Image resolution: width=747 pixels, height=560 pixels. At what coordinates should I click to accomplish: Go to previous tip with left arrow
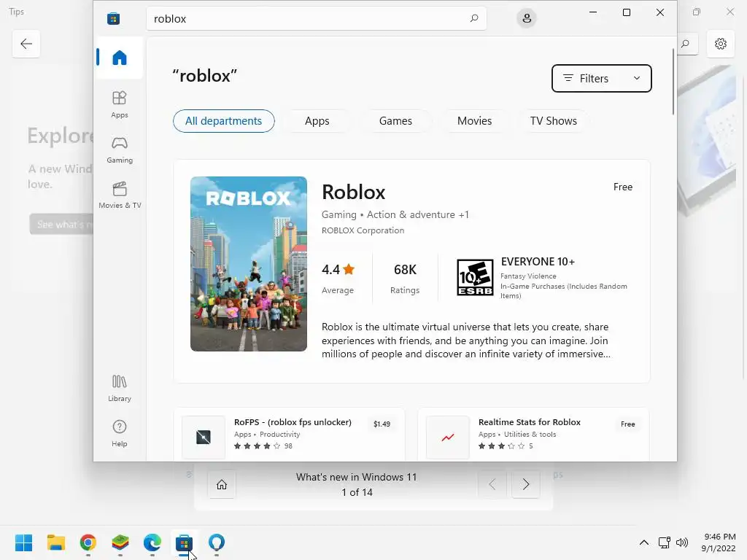(x=492, y=485)
